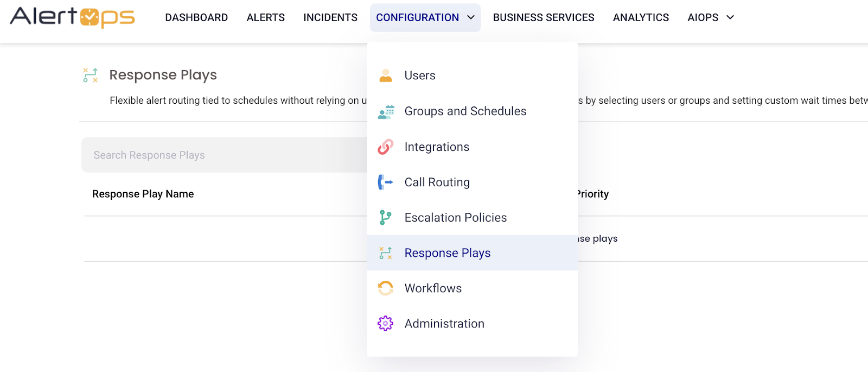Click the Response Play Name column header
868x372 pixels.
tap(143, 194)
